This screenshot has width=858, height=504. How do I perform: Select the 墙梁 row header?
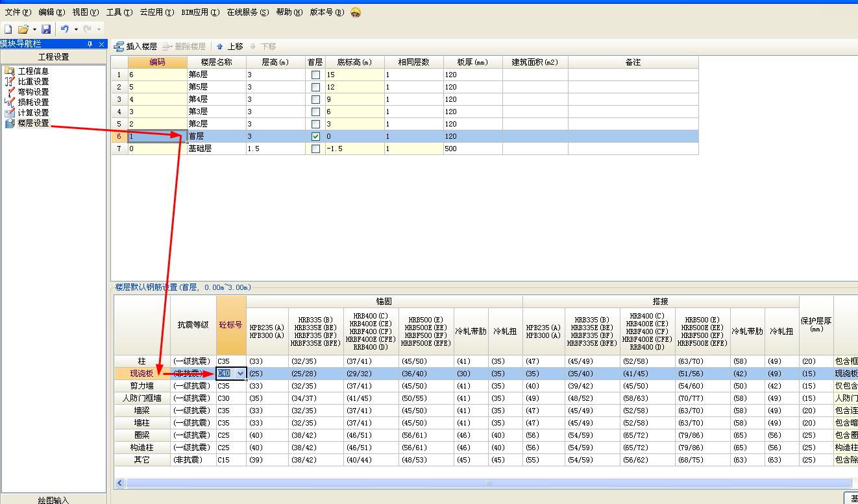(142, 411)
